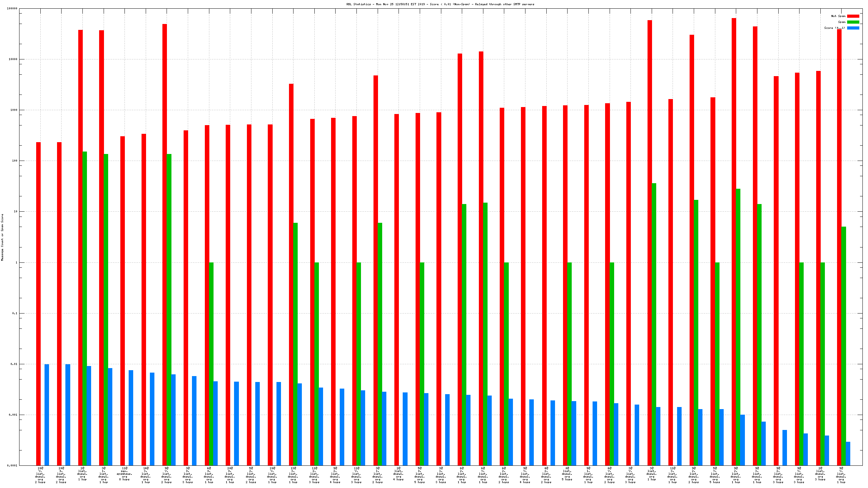
Task: Click the 1000 y-axis tick label
Action: coord(13,110)
